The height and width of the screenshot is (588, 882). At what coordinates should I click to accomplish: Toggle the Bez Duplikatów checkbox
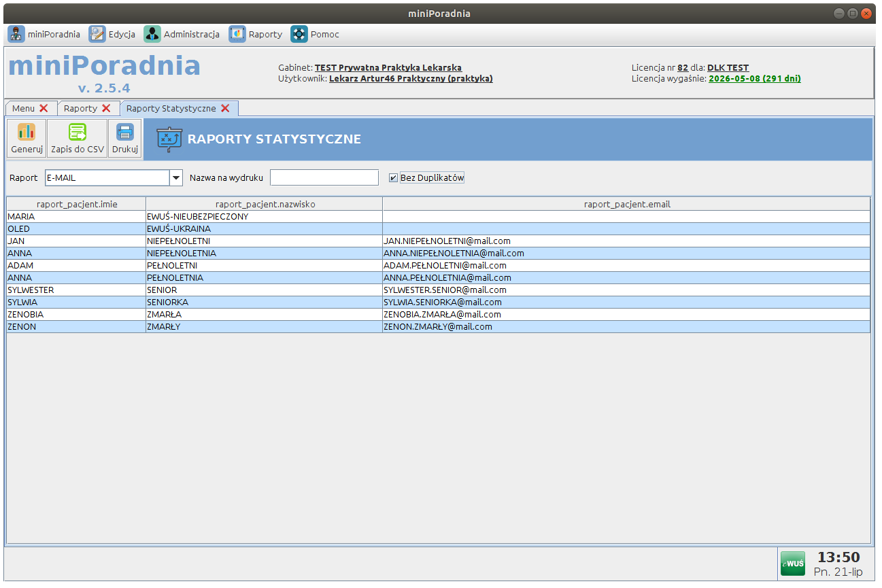(x=393, y=178)
